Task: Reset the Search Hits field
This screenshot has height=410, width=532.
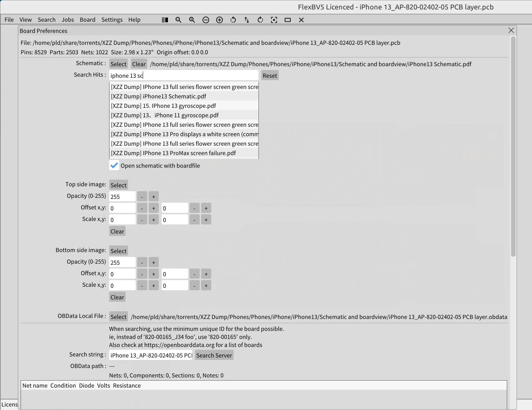Action: tap(270, 75)
